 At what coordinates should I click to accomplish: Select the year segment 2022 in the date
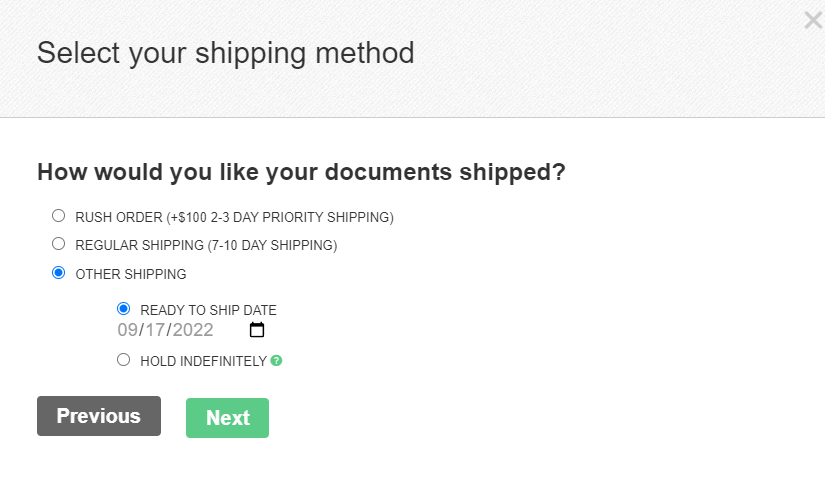193,330
